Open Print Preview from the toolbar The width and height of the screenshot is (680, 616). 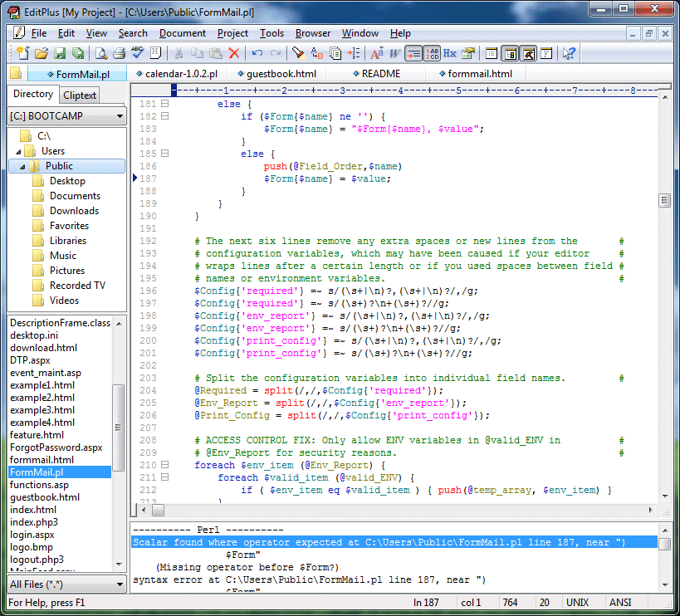coord(101,53)
